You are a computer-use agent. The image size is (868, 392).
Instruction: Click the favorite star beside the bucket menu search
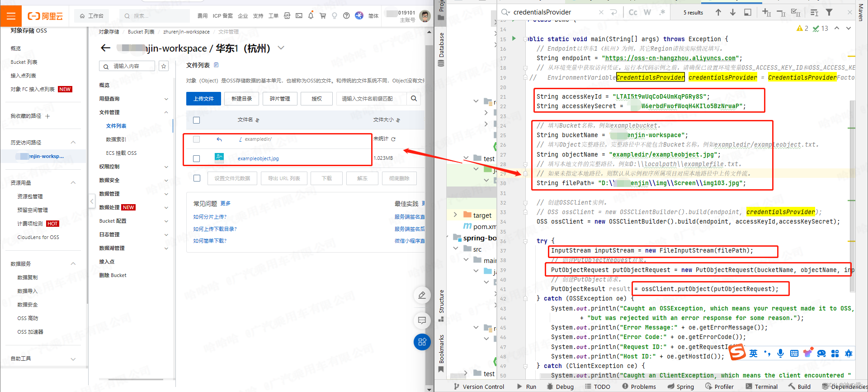coord(164,66)
